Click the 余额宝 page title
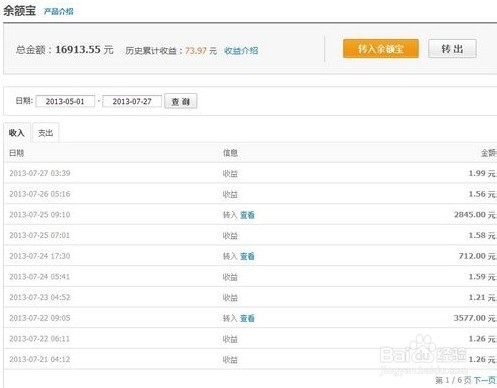Image resolution: width=497 pixels, height=388 pixels. coord(19,10)
